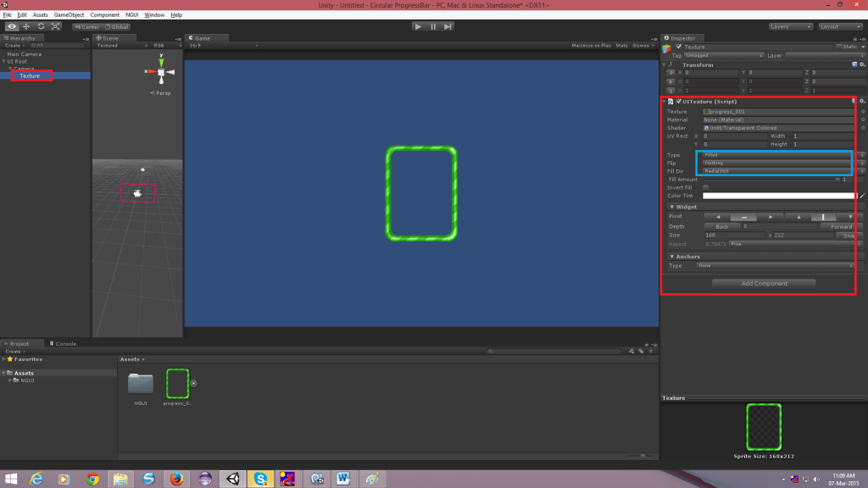Open the Hierarchy Create dropdown
The height and width of the screenshot is (488, 868).
(x=14, y=46)
